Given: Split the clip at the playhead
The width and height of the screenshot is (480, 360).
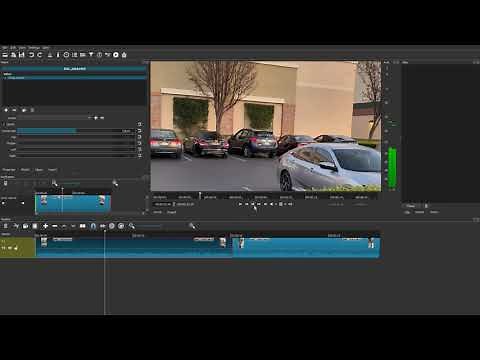Looking at the screenshot, I should [x=82, y=226].
